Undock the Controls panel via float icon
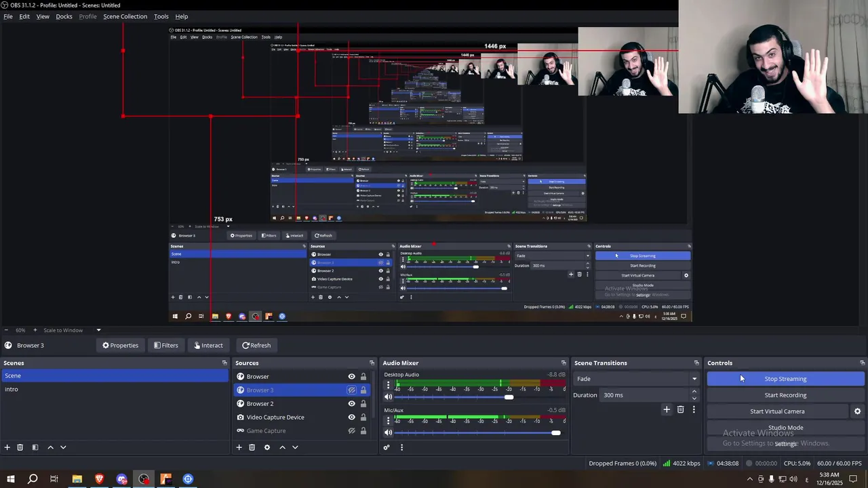Screen dimensions: 868x488 pyautogui.click(x=862, y=363)
